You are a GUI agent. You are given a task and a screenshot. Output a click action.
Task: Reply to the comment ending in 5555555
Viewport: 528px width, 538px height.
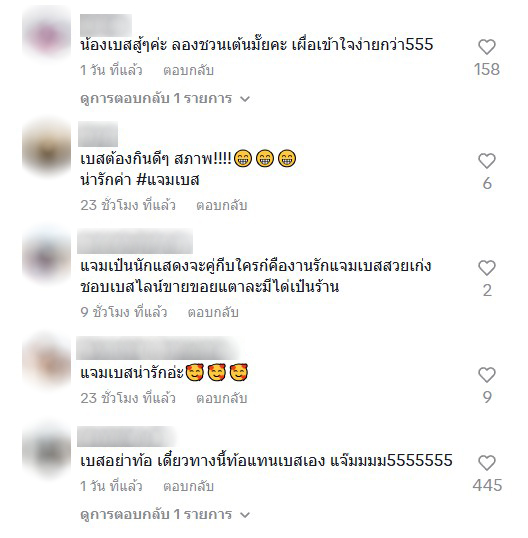point(188,487)
